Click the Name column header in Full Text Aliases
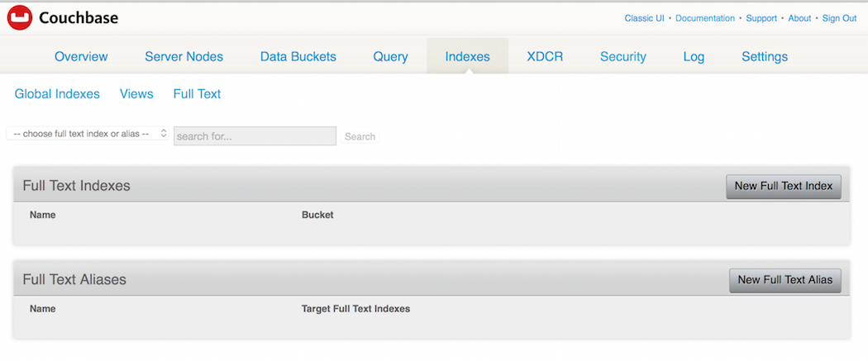This screenshot has height=361, width=868. tap(43, 309)
